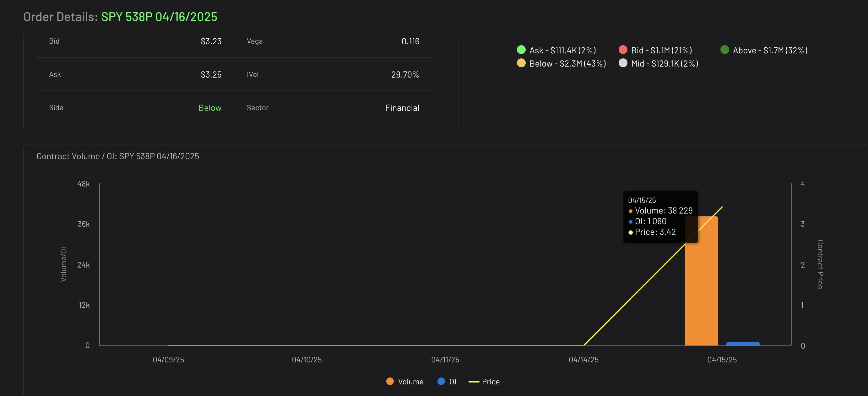Toggle OI series in chart legend
Viewport: 868px width, 396px height.
(x=447, y=382)
